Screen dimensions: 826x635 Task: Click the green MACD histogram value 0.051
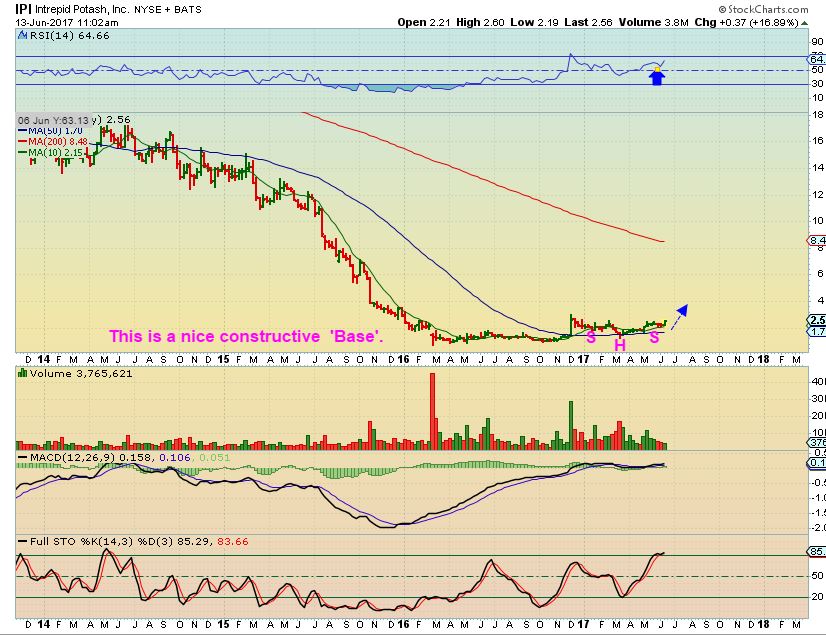coord(213,457)
